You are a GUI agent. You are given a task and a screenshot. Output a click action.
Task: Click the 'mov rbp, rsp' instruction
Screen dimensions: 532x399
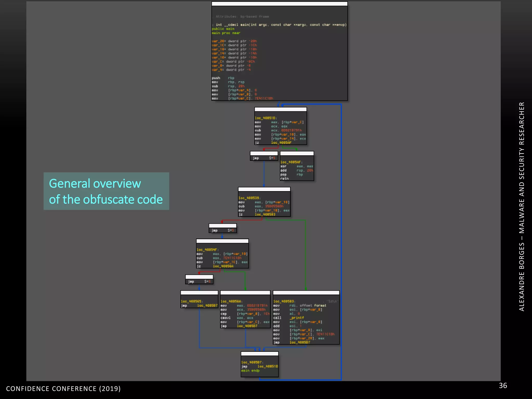click(228, 82)
